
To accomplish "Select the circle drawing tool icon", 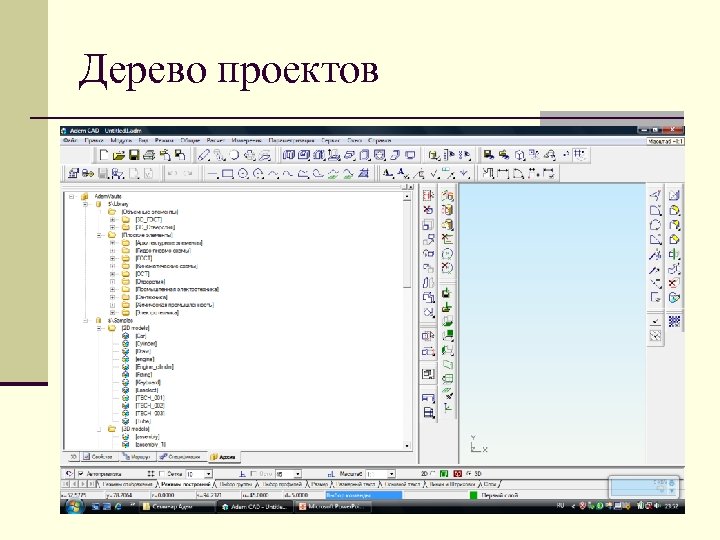I will tap(243, 174).
